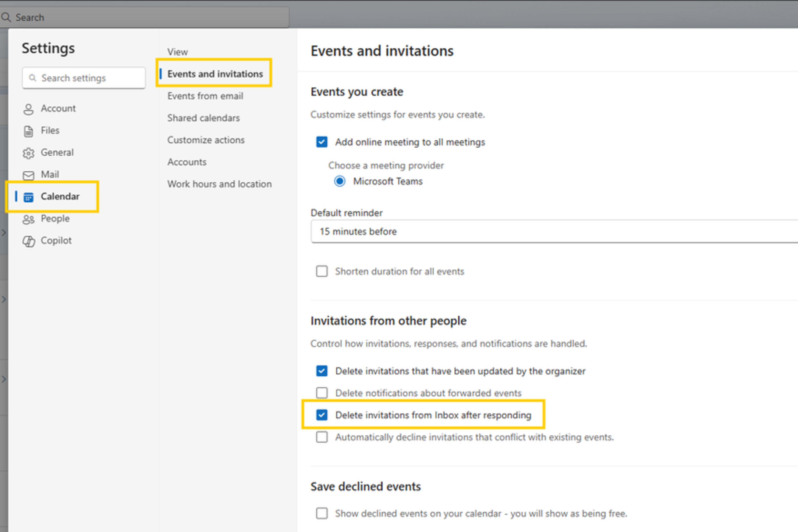
Task: Click the Events you create heading
Action: click(357, 92)
